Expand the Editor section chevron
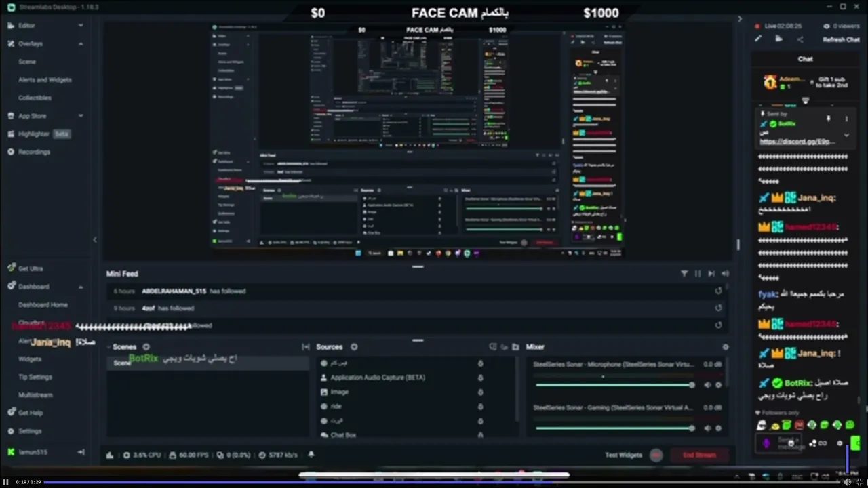Screen dimensions: 868x488 tap(81, 25)
